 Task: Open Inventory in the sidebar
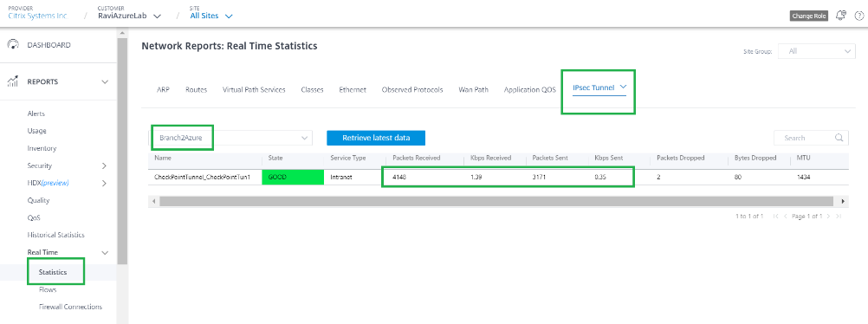tap(42, 148)
